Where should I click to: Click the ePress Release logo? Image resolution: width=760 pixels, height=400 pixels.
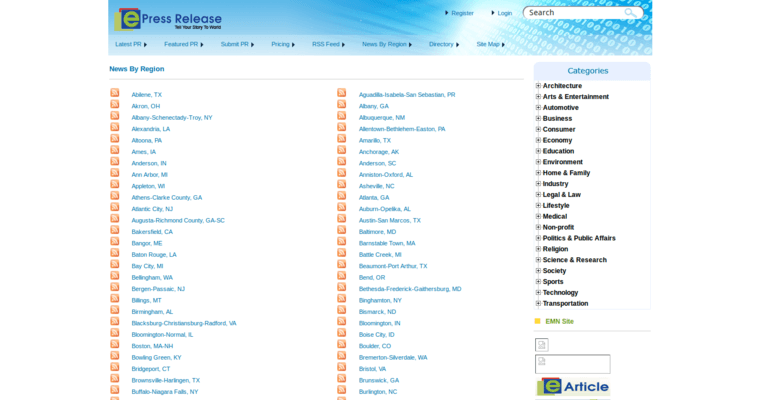point(168,19)
